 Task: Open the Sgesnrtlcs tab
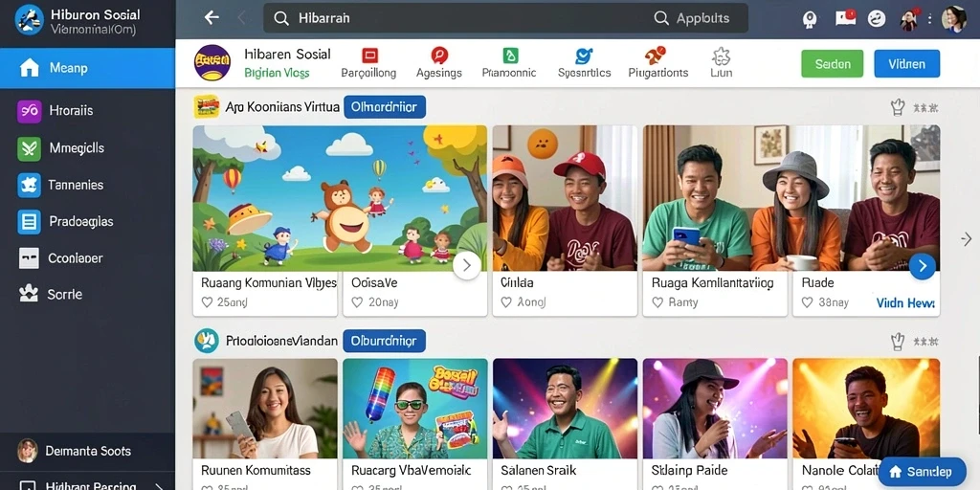[584, 64]
